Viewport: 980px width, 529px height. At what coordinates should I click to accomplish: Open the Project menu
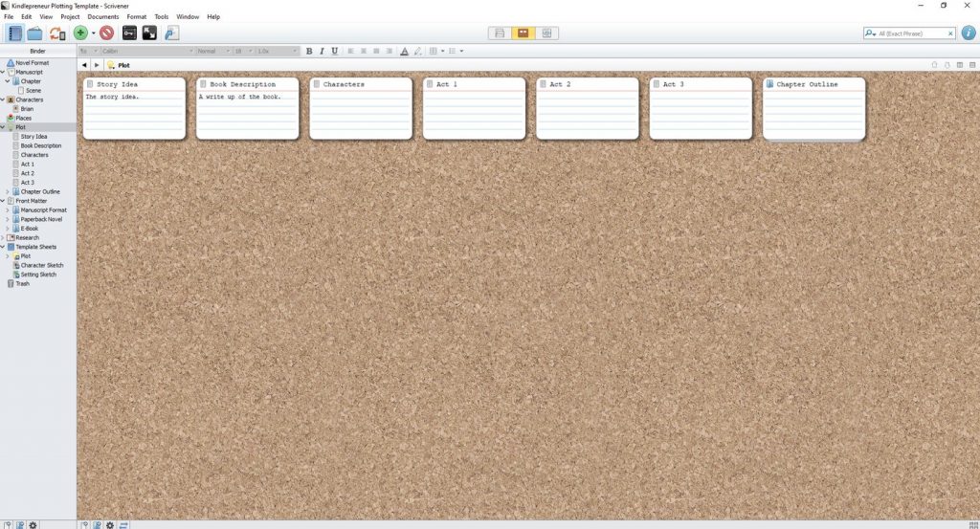coord(70,17)
